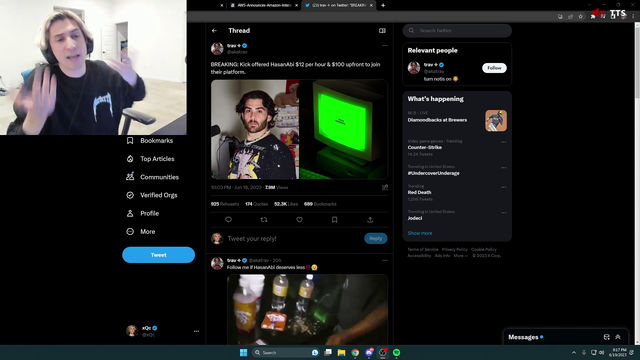
Task: Click the retweet icon under main tweet
Action: point(264,220)
